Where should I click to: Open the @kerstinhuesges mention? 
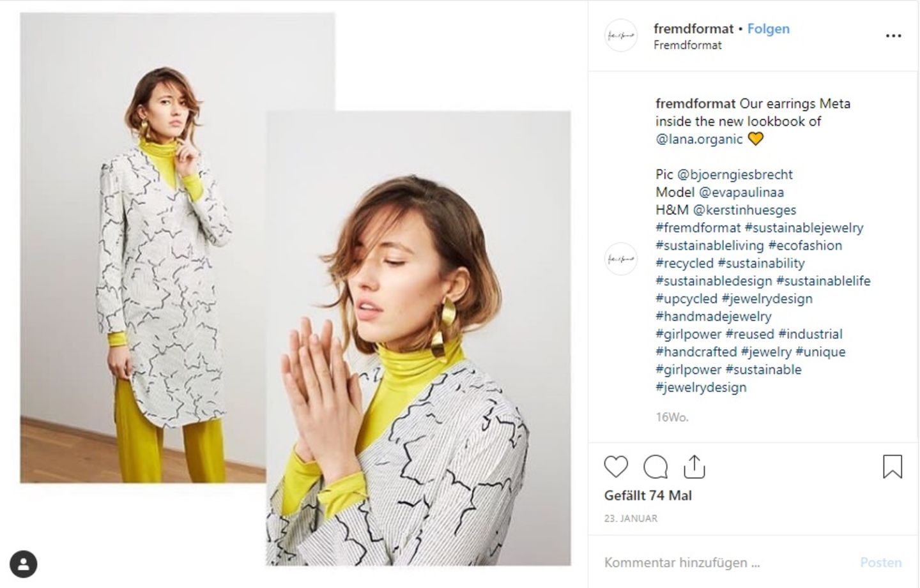pyautogui.click(x=744, y=210)
